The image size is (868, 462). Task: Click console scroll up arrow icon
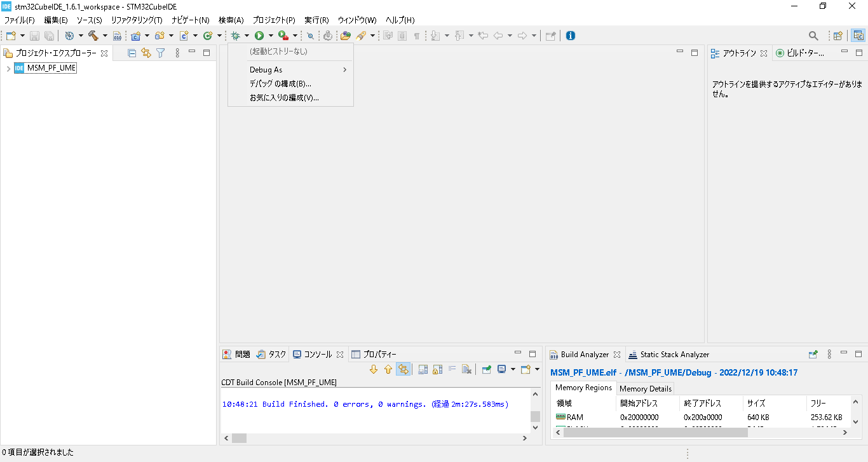pyautogui.click(x=388, y=369)
